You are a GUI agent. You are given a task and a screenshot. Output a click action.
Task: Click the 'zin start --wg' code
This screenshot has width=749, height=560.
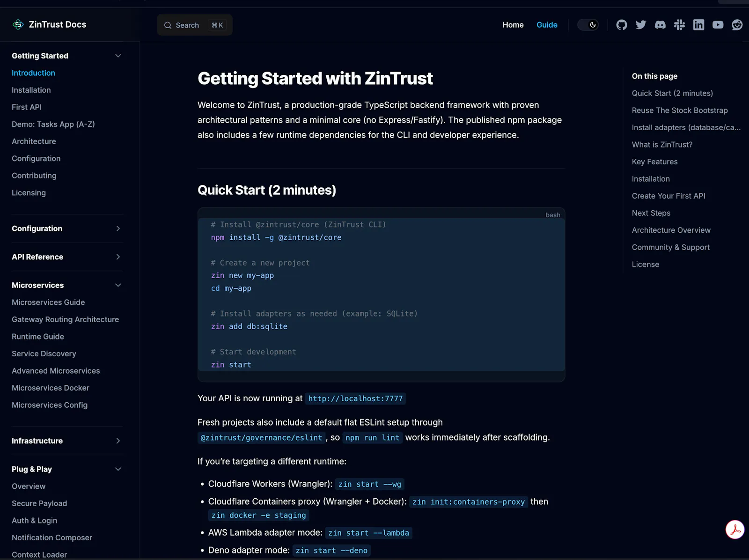pos(370,484)
